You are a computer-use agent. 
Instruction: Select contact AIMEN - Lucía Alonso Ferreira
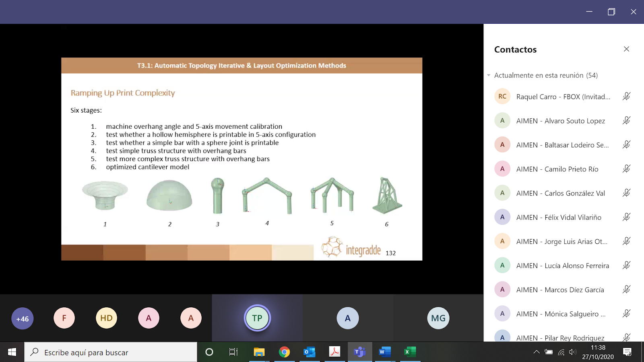click(562, 265)
